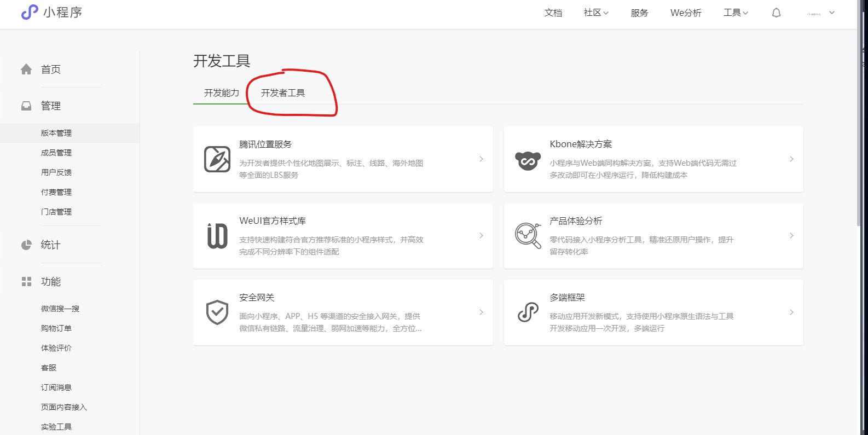
Task: Click the page vertical scrollbar
Action: pyautogui.click(x=859, y=113)
